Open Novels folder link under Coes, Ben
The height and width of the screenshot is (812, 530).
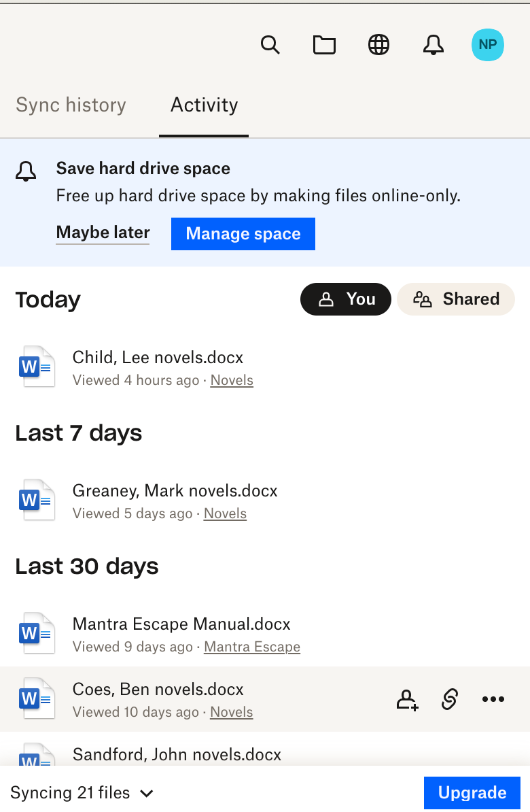coord(231,712)
